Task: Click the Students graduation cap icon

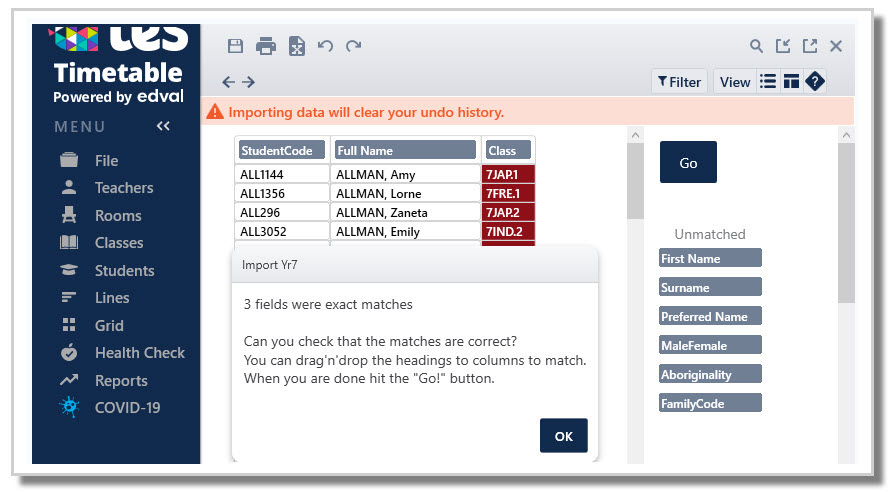Action: click(x=69, y=270)
